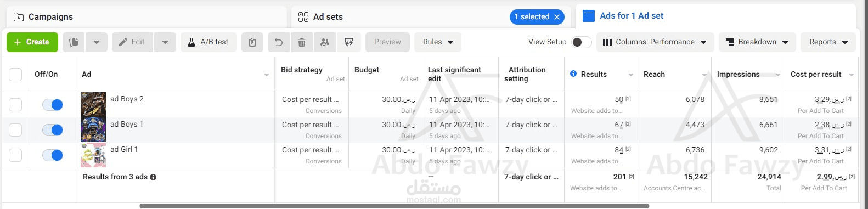The width and height of the screenshot is (868, 209).
Task: Click results value 84 for ad Girl 1
Action: (x=619, y=150)
